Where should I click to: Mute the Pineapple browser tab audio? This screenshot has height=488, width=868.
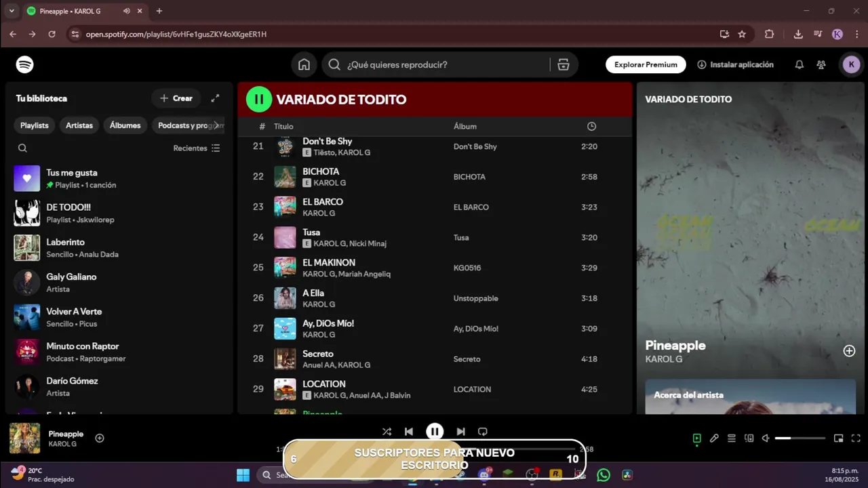pos(126,11)
